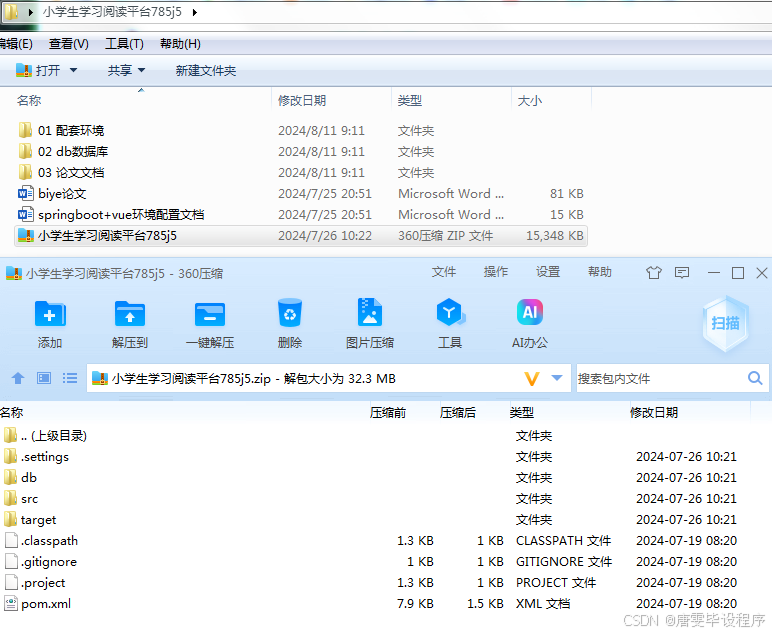Image resolution: width=772 pixels, height=634 pixels.
Task: Open the 帮助(H) menu in Explorer
Action: pyautogui.click(x=180, y=44)
